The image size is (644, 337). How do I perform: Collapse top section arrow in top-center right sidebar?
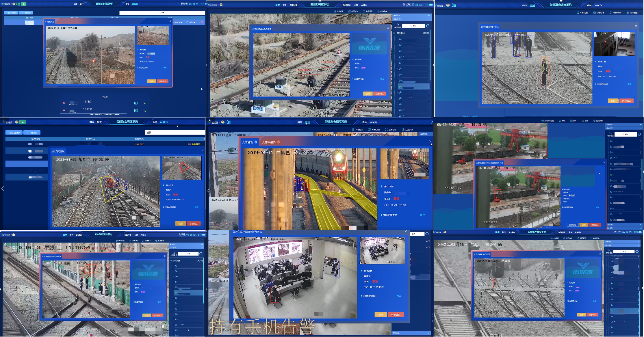(428, 15)
